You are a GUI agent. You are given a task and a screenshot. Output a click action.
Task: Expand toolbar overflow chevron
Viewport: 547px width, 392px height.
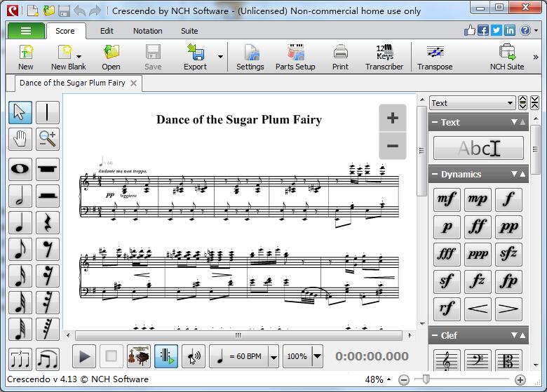click(x=536, y=57)
